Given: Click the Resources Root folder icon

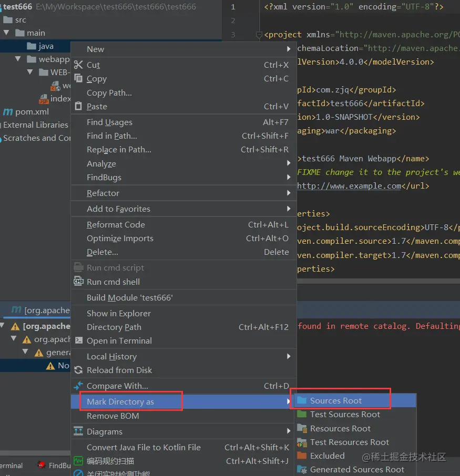Looking at the screenshot, I should (302, 428).
